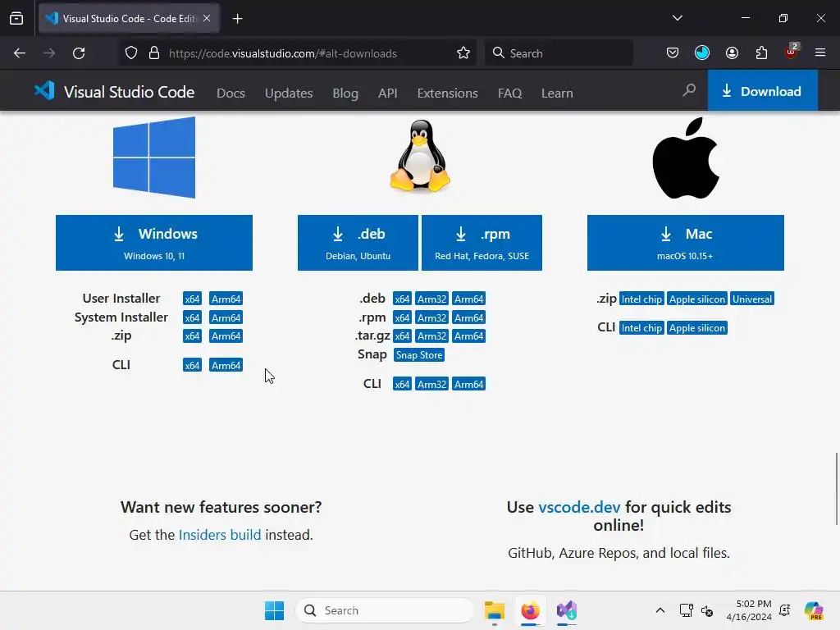This screenshot has height=630, width=840.
Task: Click the Linux Tux penguin image
Action: [421, 156]
